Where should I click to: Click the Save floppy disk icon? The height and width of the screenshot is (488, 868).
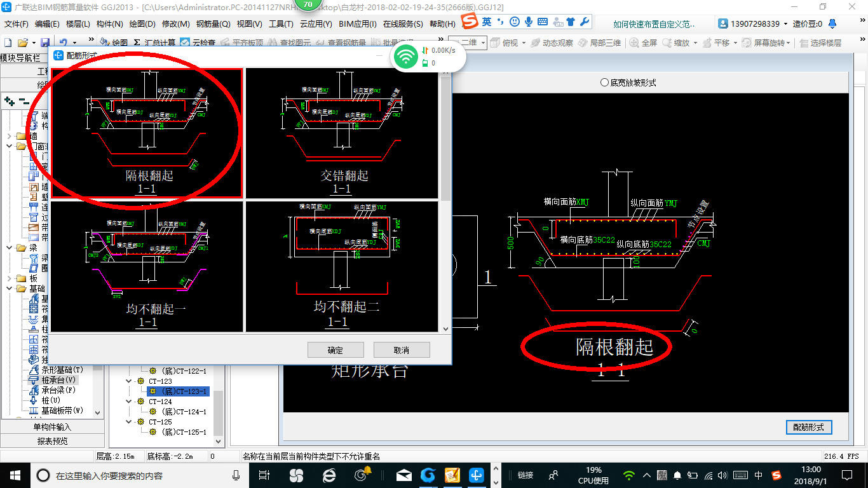point(45,43)
